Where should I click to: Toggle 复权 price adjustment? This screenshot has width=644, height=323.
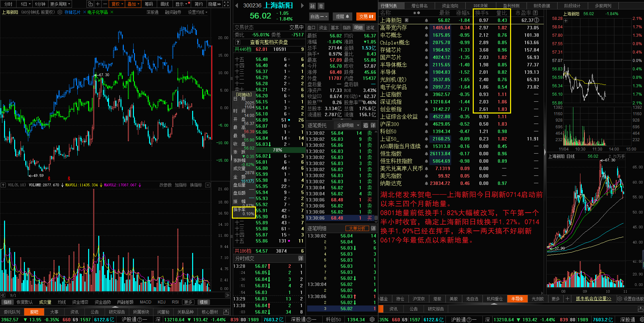click(x=117, y=4)
